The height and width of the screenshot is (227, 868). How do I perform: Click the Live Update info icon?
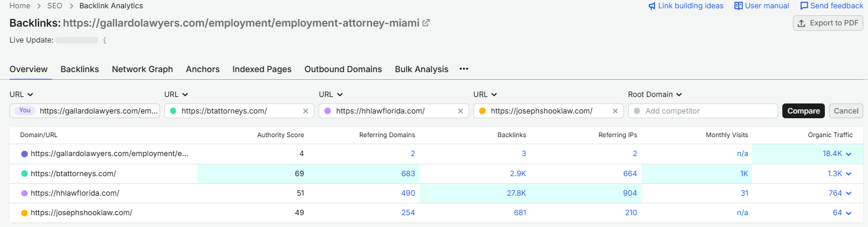tap(105, 41)
